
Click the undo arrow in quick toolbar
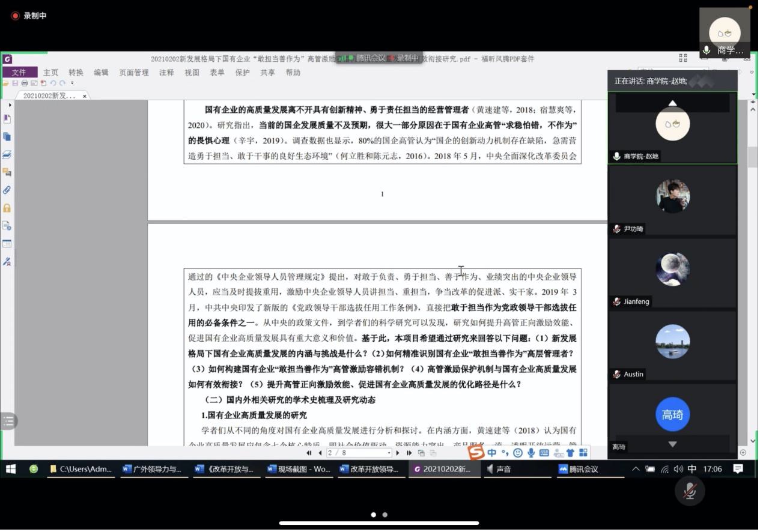click(x=53, y=83)
